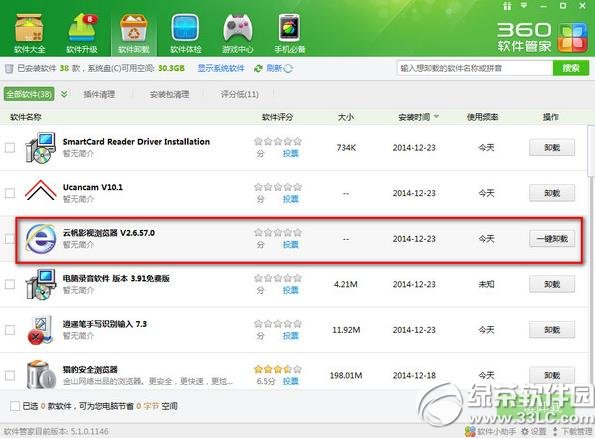Click the 显示系统软件 link
595x438 pixels.
coord(221,68)
